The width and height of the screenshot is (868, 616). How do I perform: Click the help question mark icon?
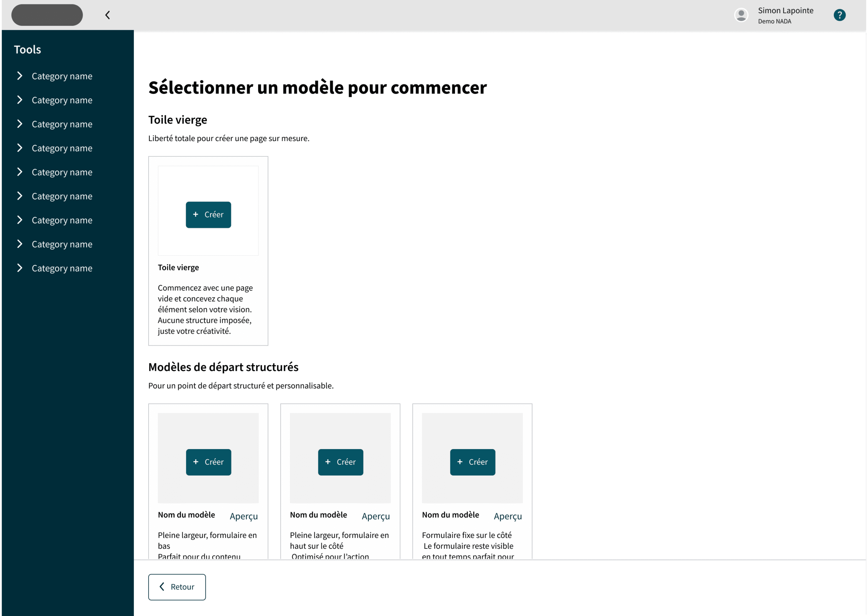[839, 15]
